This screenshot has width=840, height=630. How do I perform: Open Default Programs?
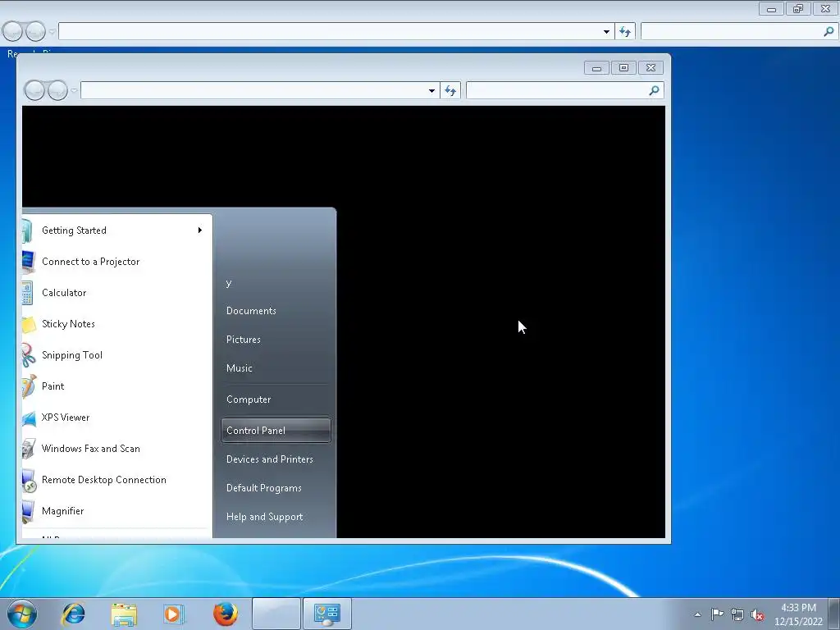tap(263, 488)
